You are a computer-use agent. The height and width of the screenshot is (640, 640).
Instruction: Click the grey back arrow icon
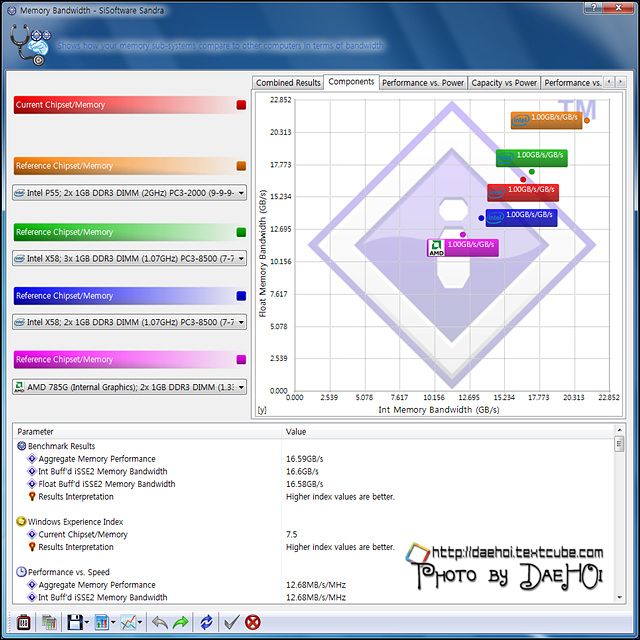pos(160,622)
